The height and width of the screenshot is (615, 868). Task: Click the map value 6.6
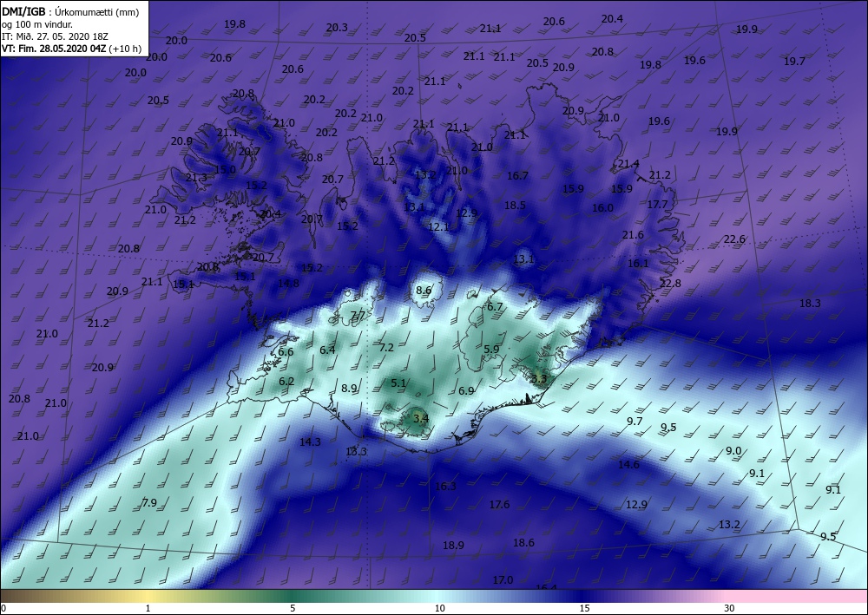tap(286, 352)
